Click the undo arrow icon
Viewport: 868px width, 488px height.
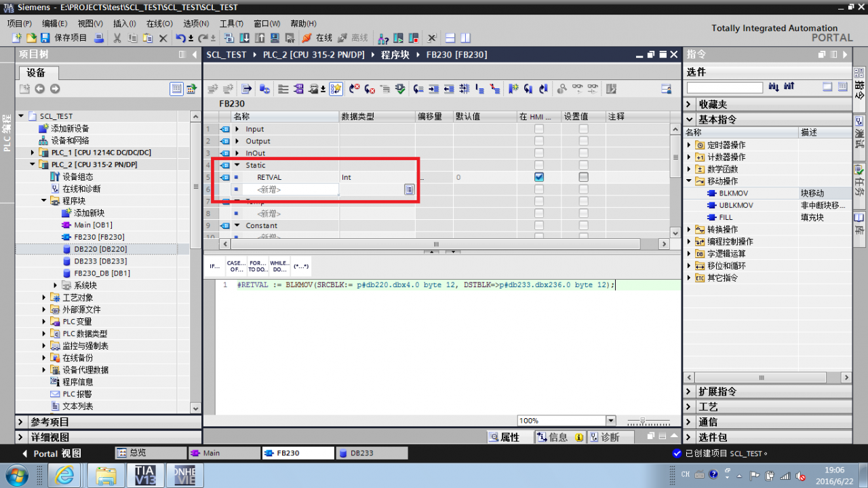tap(181, 38)
